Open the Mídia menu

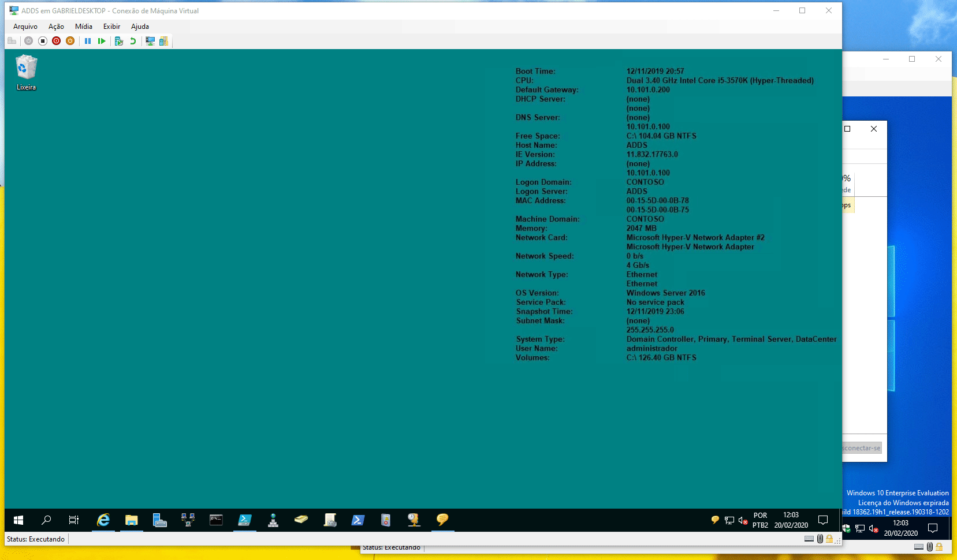coord(83,26)
